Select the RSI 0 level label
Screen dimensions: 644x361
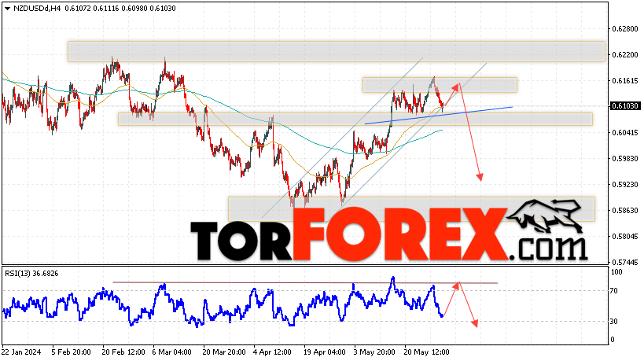tap(613, 339)
